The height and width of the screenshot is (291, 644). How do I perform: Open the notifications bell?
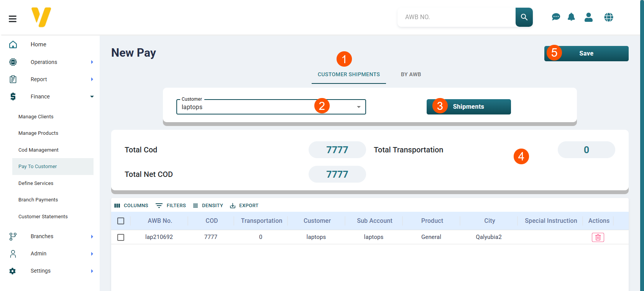pyautogui.click(x=571, y=17)
